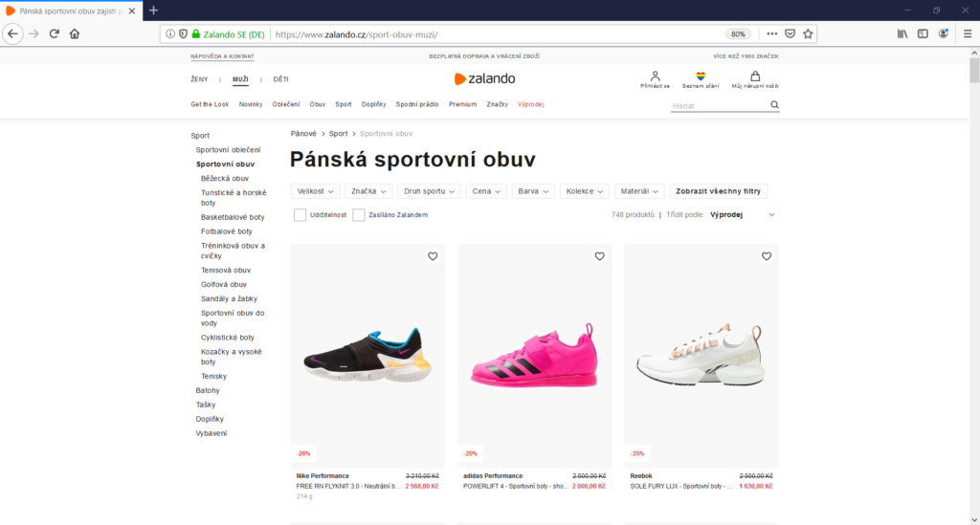Open Batohy category in sidebar

coord(208,391)
